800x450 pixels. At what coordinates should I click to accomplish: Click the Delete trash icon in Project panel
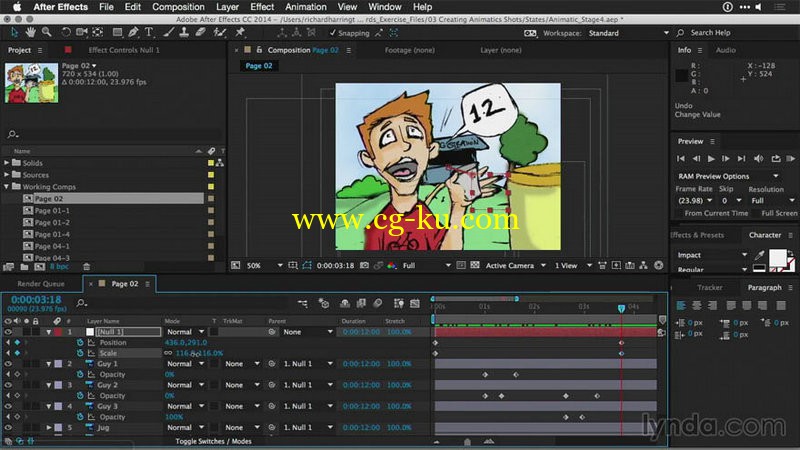86,266
